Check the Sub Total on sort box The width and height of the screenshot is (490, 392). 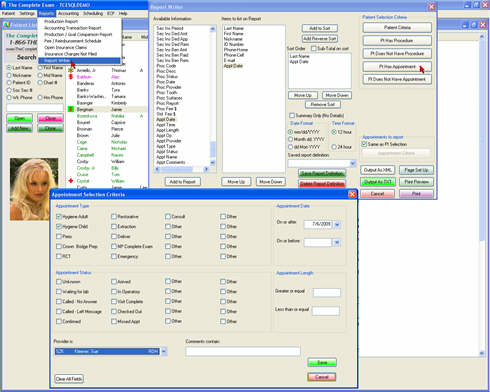tap(313, 49)
